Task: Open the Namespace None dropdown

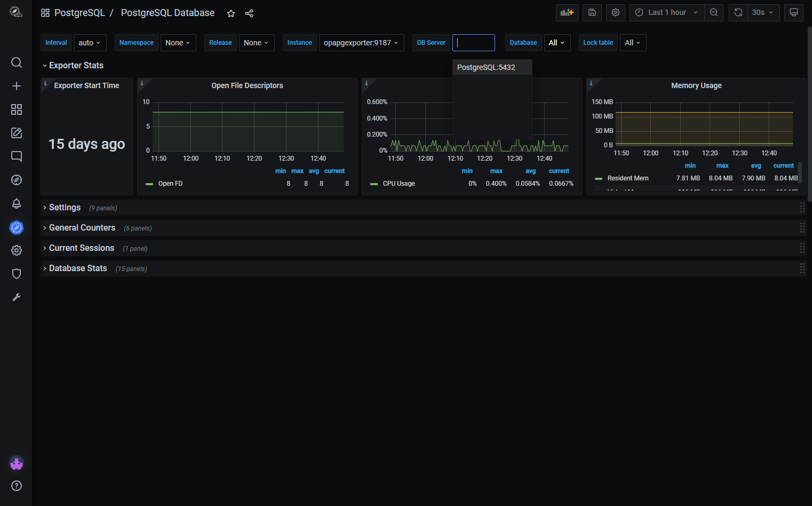Action: [x=178, y=43]
